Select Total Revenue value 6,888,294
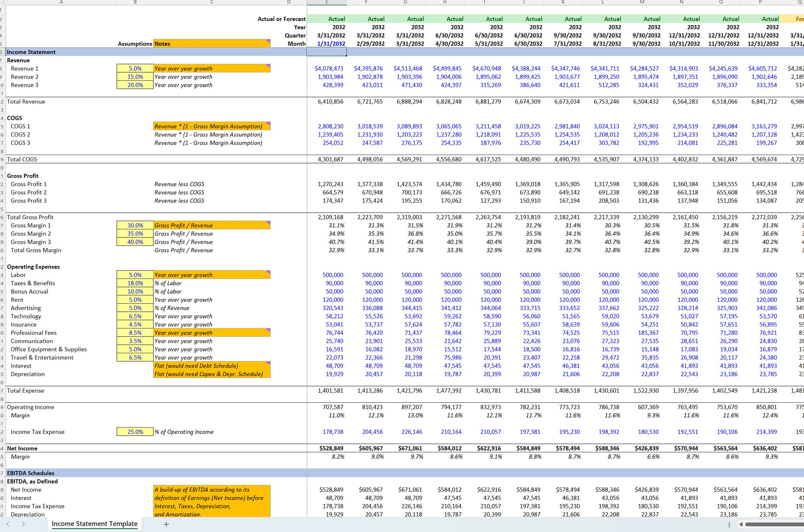 (x=406, y=101)
